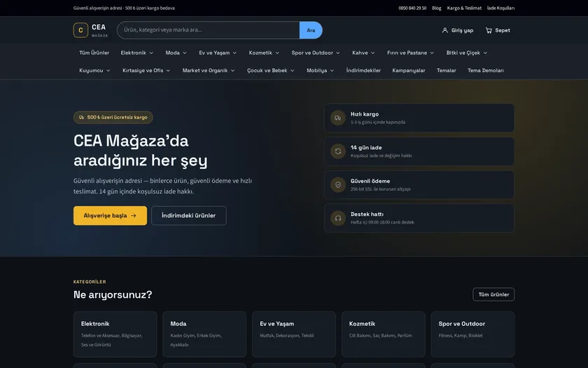The width and height of the screenshot is (588, 368).
Task: Expand the Mobilya dropdown menu
Action: 320,71
